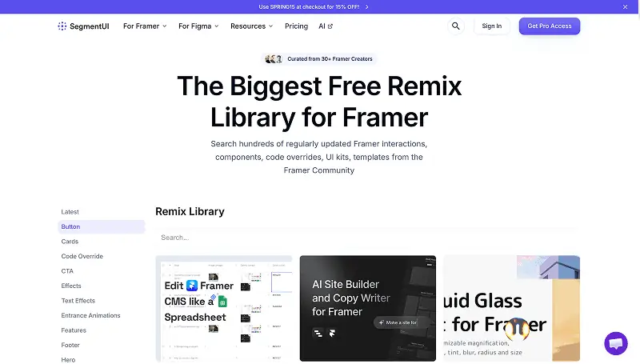The height and width of the screenshot is (364, 640).
Task: Select the Text Effects category
Action: click(x=102, y=301)
